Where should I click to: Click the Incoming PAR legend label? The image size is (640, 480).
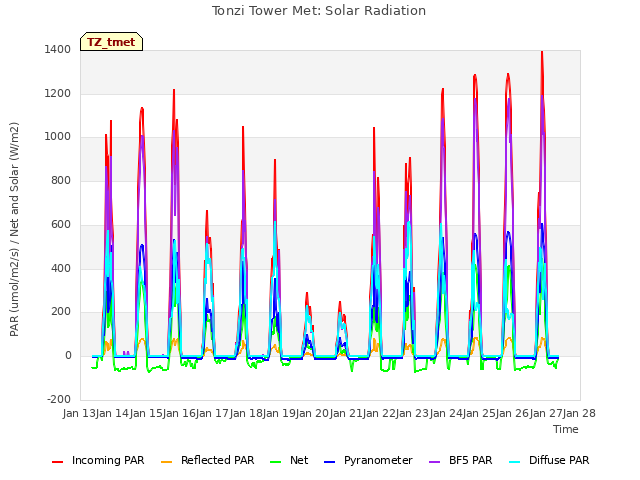[x=108, y=460]
